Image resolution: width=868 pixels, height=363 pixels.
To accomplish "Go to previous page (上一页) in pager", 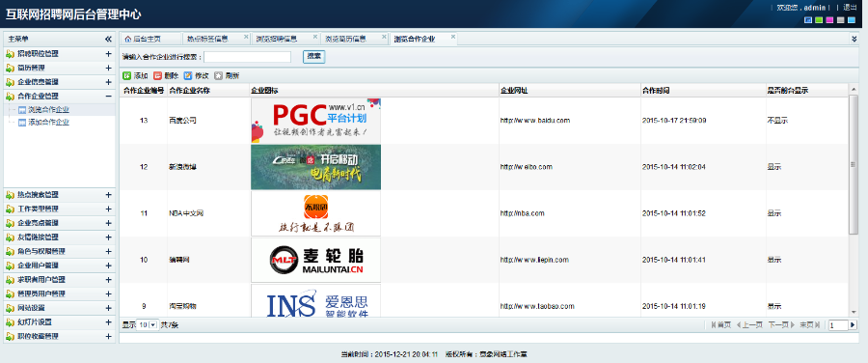I will point(749,324).
